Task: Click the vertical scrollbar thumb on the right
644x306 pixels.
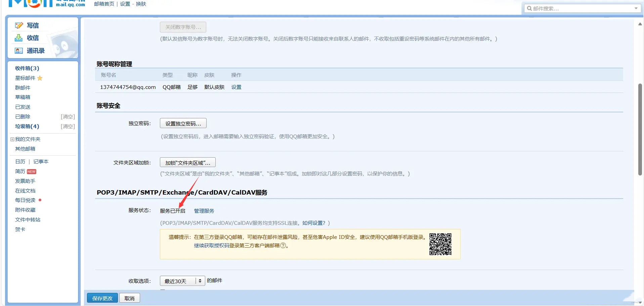Action: [x=640, y=129]
